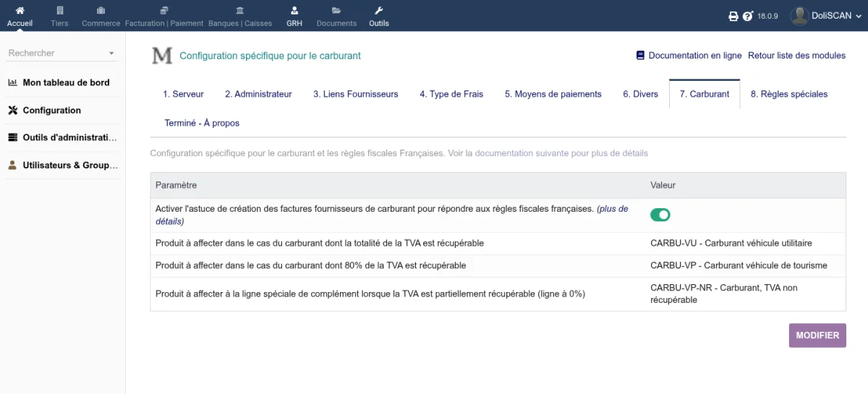The height and width of the screenshot is (394, 868).
Task: Open the Tiers menu icon
Action: click(x=60, y=11)
